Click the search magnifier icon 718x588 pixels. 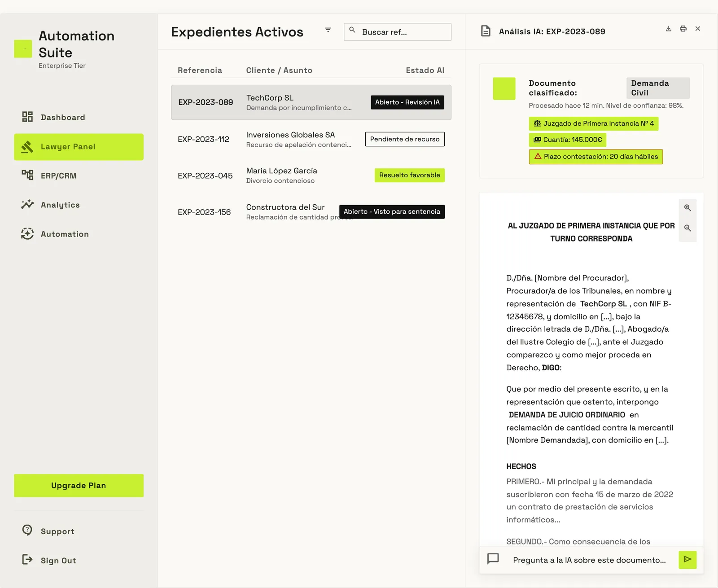coord(352,30)
